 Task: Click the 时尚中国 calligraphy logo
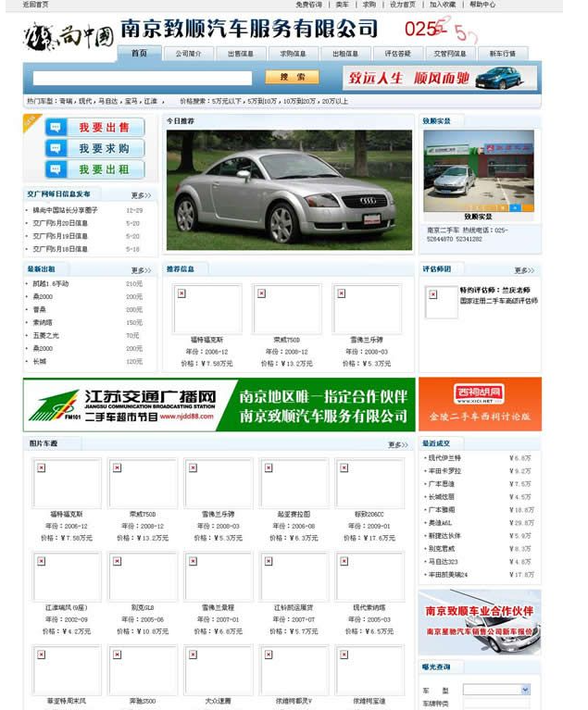point(69,36)
